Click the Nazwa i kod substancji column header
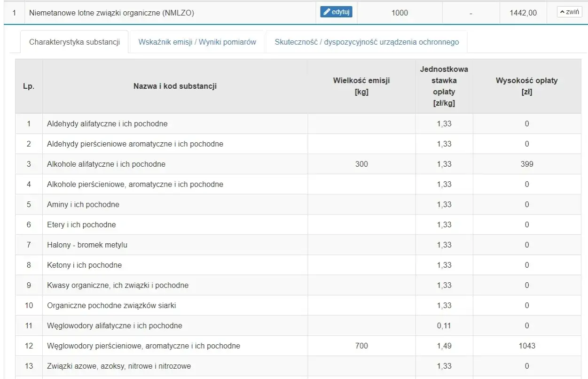Image resolution: width=588 pixels, height=379 pixels. 175,86
